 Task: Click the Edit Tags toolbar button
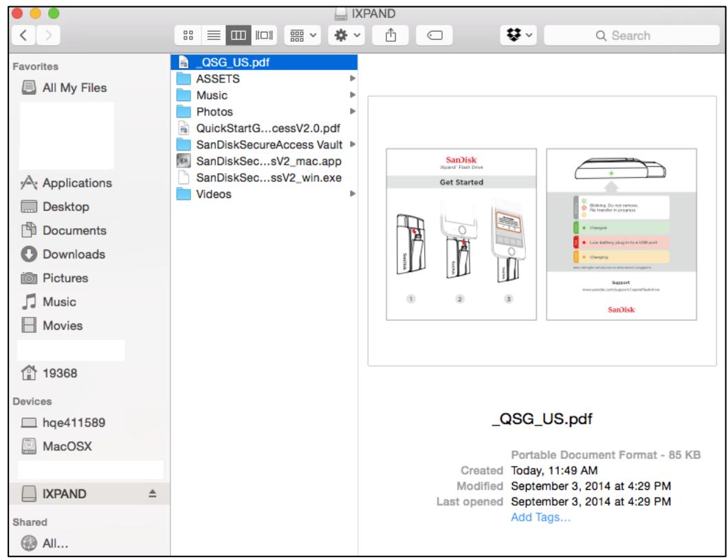434,35
